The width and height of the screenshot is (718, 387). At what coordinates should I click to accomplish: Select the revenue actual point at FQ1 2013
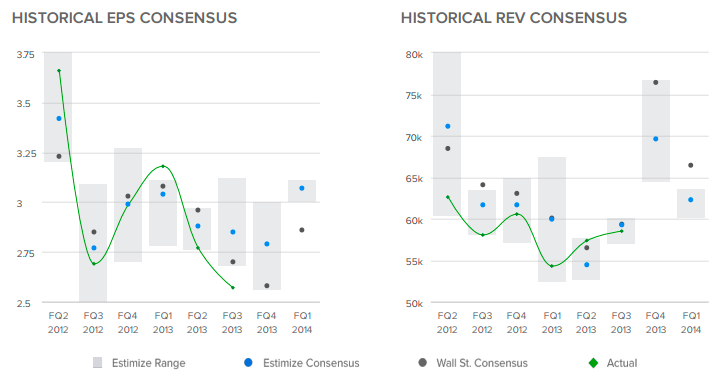click(x=552, y=266)
